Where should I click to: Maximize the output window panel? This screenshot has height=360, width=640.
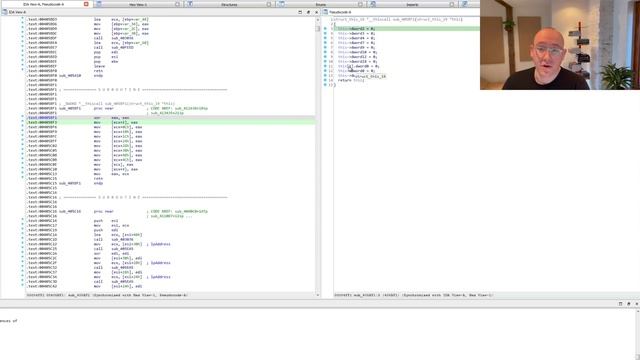click(620, 304)
